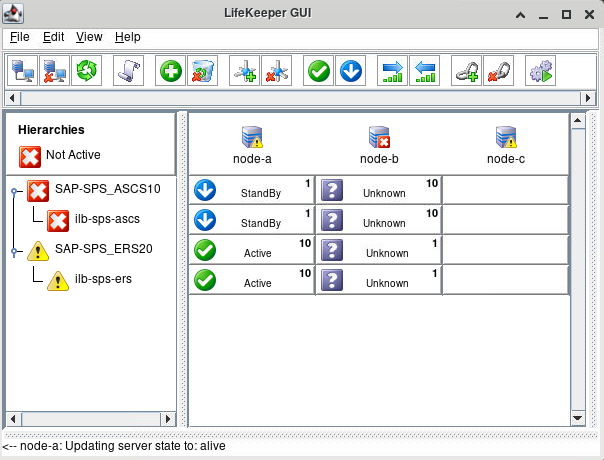
Task: Click the Unknown question icon for ilb-sps-ers on node-b
Action: click(332, 280)
